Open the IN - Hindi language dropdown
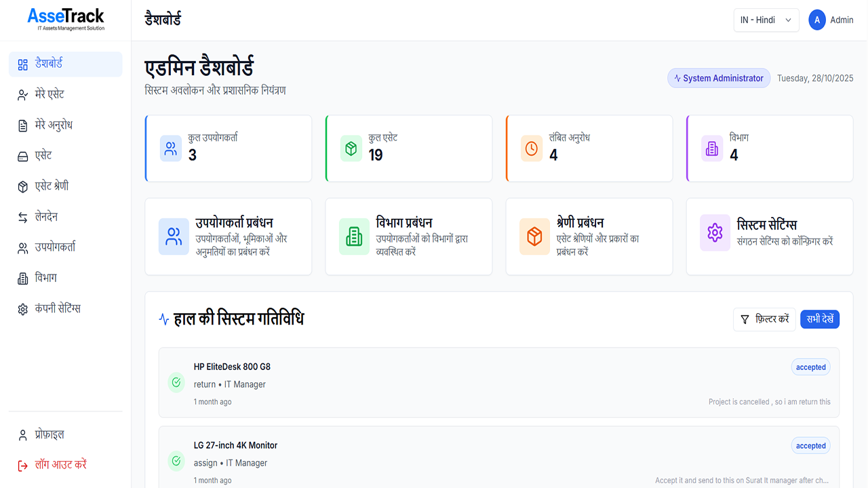 click(766, 20)
